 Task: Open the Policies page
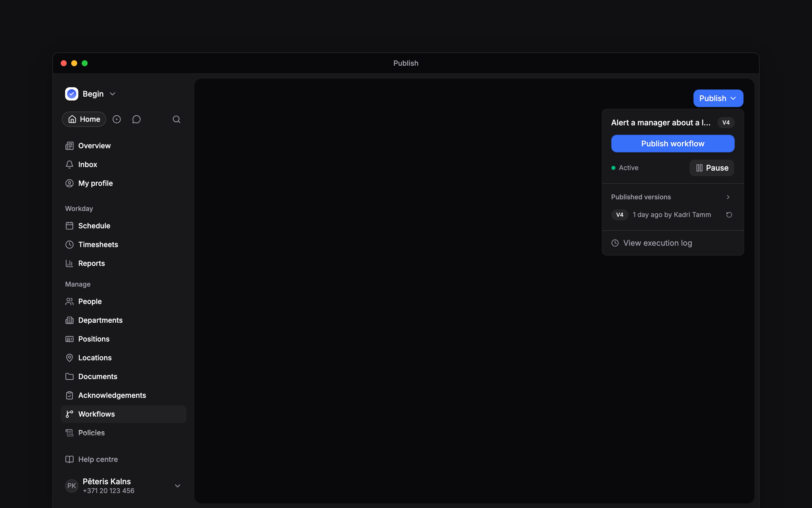pos(123,433)
